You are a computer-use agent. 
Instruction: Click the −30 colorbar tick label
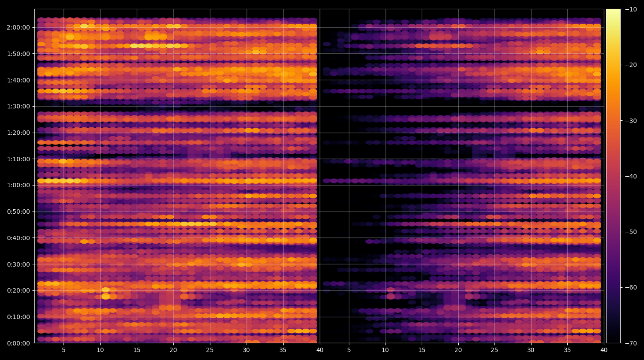coord(631,121)
